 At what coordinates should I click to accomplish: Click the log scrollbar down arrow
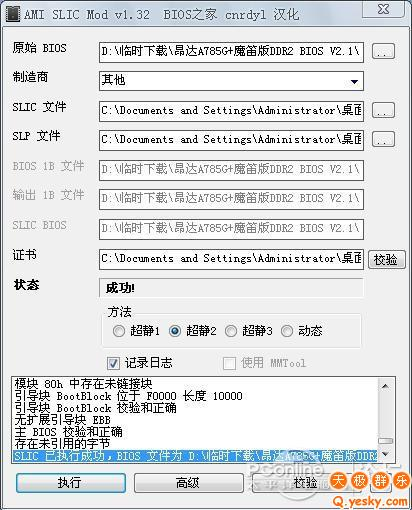(x=386, y=454)
